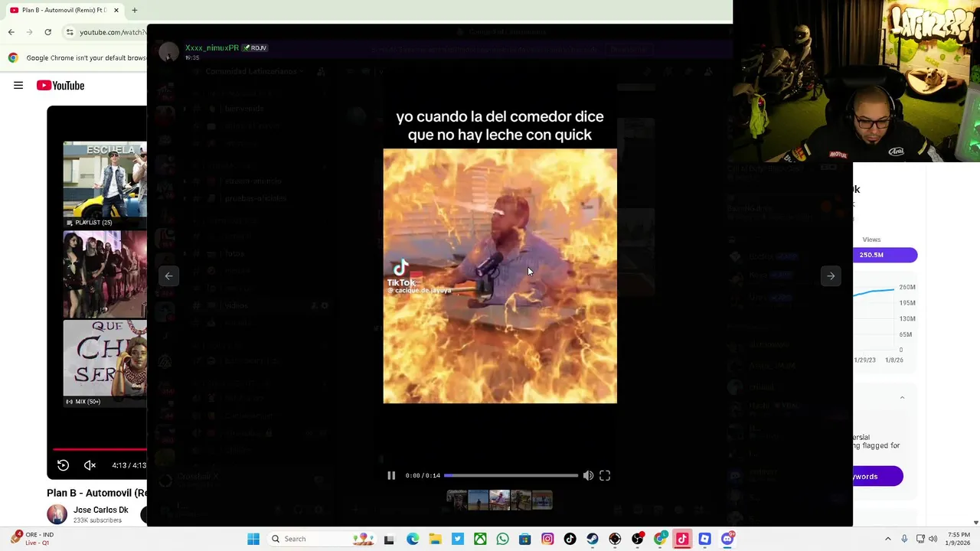
Task: Open Task View from taskbar
Action: coord(389,539)
